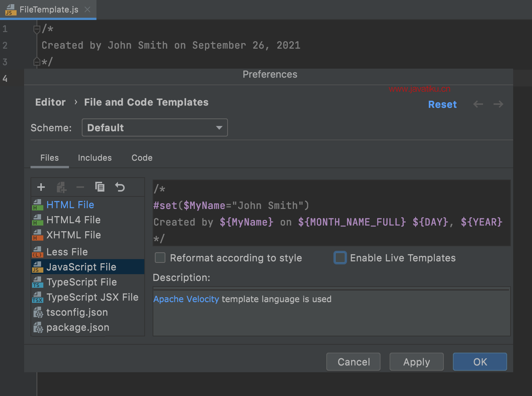Click ${YEAR} variable in template editor
The image size is (532, 396).
[x=482, y=222]
